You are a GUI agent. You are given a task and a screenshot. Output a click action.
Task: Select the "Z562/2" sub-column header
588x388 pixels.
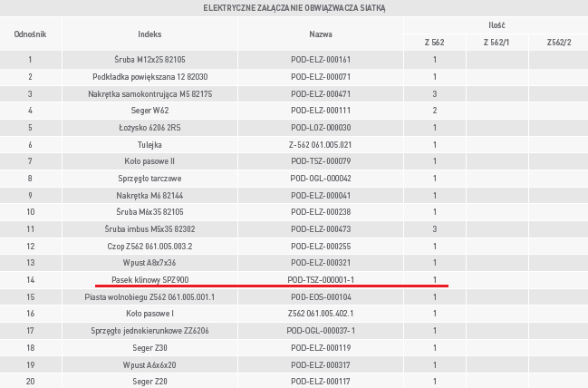pyautogui.click(x=558, y=43)
